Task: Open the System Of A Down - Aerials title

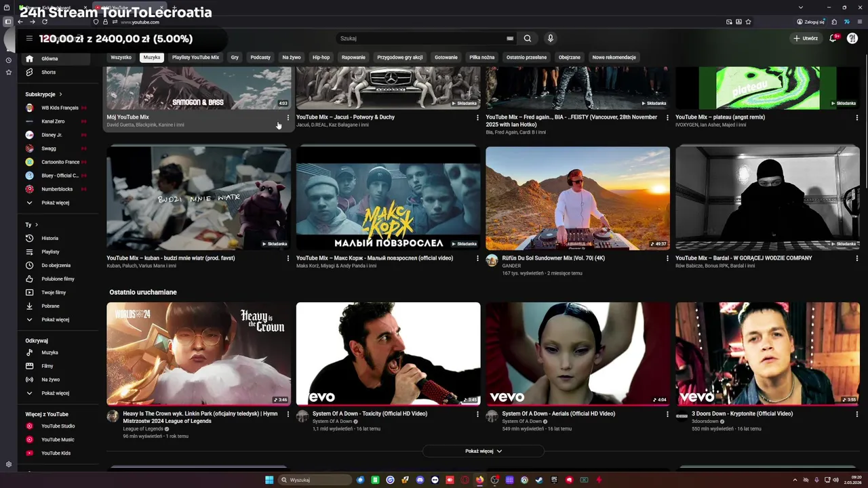Action: 558,413
